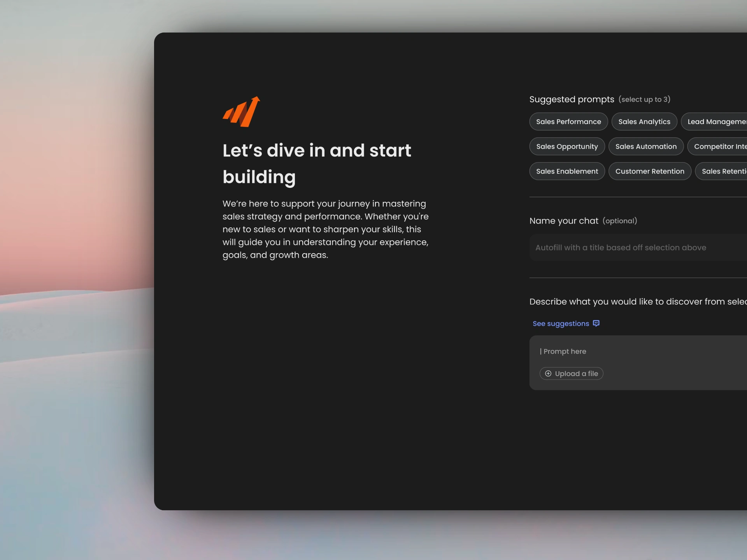
Task: Click the orange arrow logo
Action: coord(241,112)
